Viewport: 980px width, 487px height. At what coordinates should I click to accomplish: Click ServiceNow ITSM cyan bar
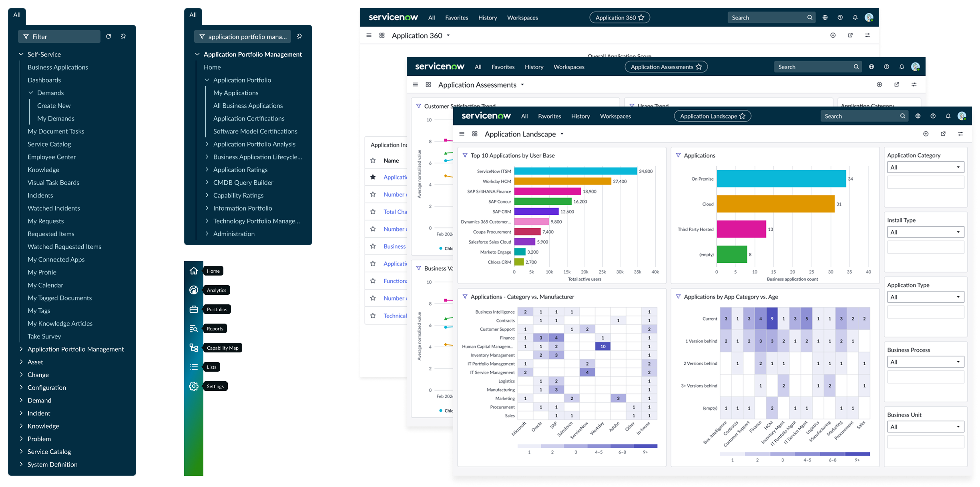[576, 171]
